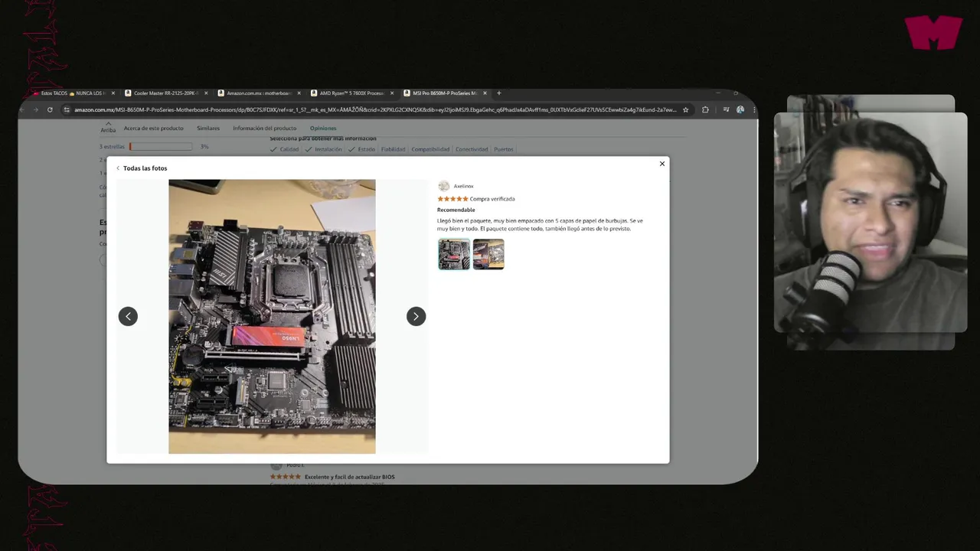The image size is (980, 551).
Task: Click the red M logo overlay
Action: tap(933, 33)
